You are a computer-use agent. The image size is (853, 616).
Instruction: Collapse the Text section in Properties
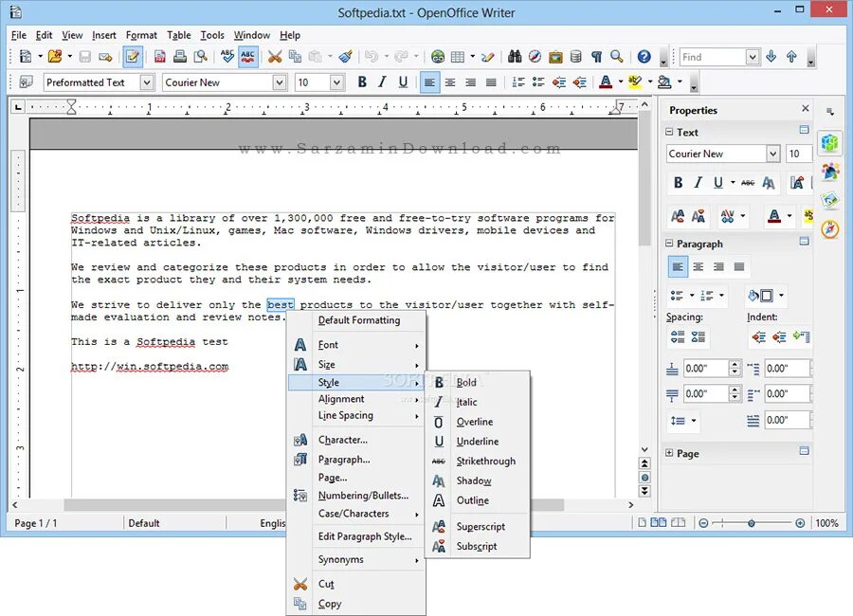click(x=669, y=132)
